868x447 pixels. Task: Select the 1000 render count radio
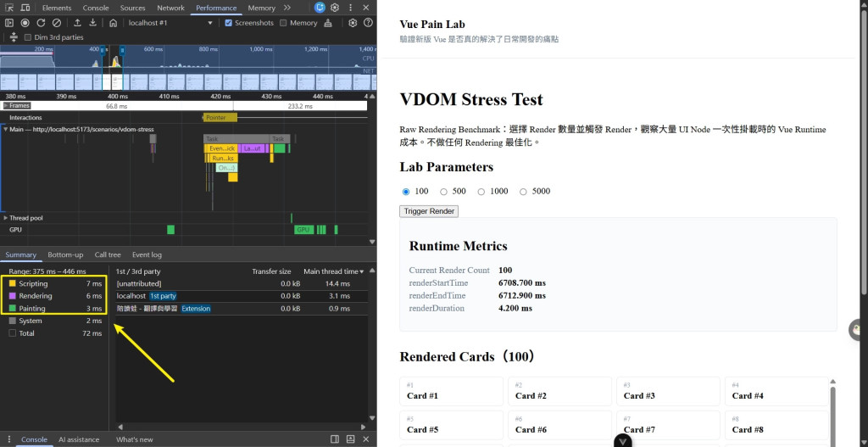pos(481,192)
